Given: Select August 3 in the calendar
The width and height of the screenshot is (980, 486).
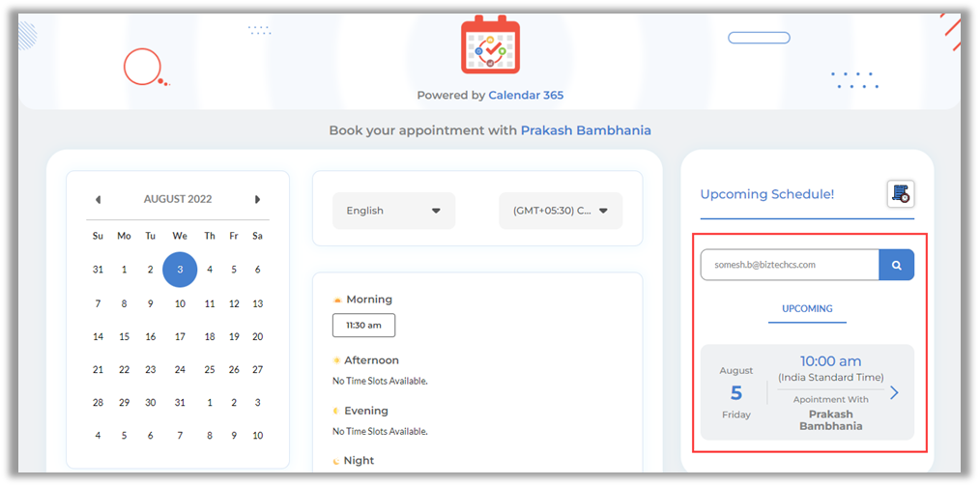Looking at the screenshot, I should point(180,270).
